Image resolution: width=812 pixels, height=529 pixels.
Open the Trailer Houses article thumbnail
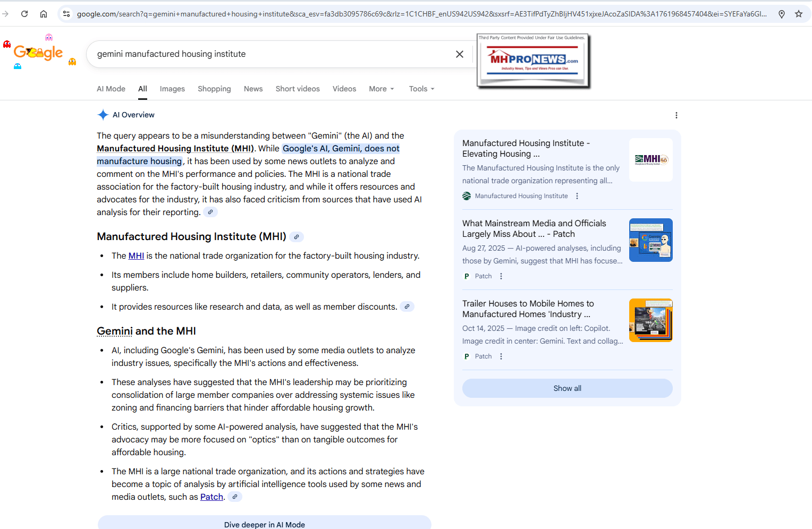pyautogui.click(x=650, y=320)
